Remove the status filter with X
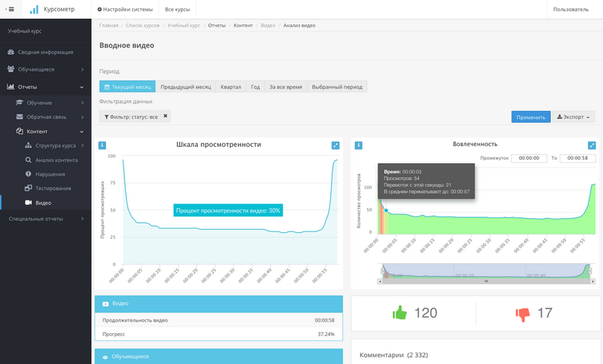This screenshot has width=603, height=364. pos(166,116)
